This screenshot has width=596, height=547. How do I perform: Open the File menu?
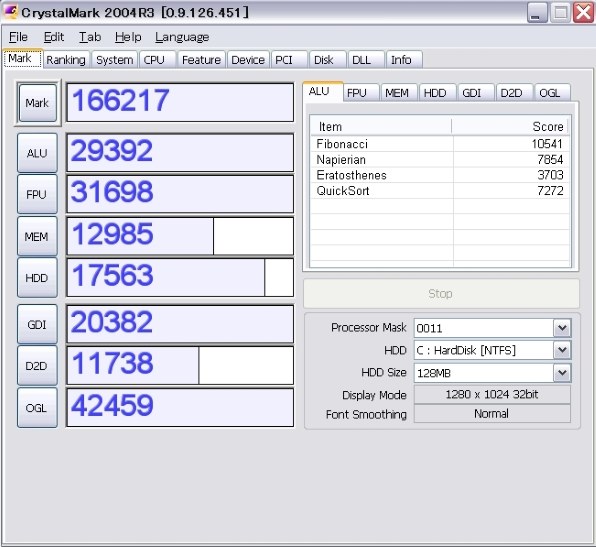(18, 37)
